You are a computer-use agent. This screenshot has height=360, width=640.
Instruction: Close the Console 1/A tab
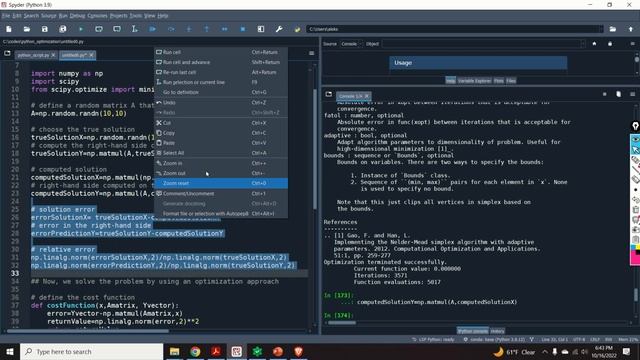(x=367, y=96)
